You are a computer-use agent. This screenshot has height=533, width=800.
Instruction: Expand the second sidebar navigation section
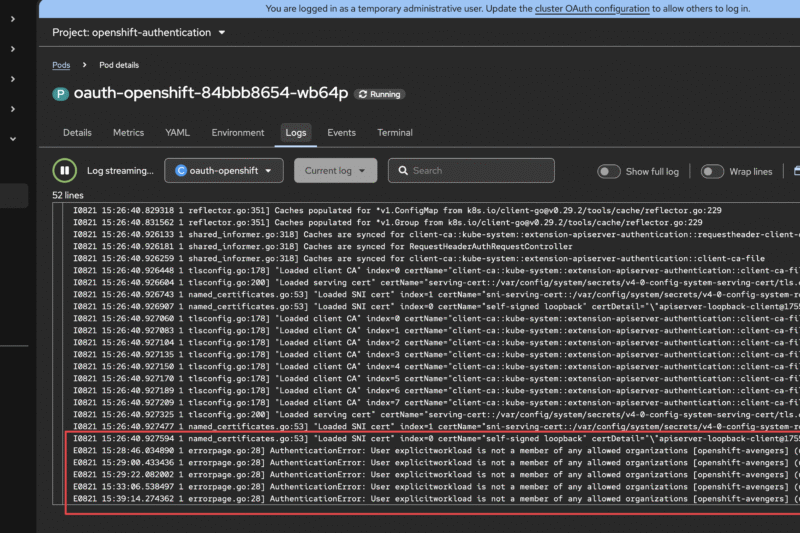(13, 49)
